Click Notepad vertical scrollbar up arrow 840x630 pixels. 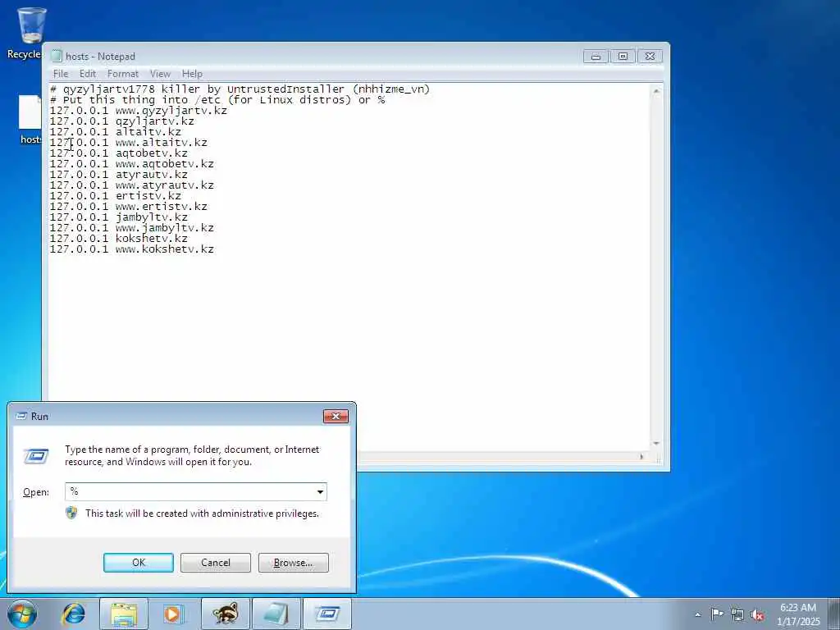(x=656, y=92)
